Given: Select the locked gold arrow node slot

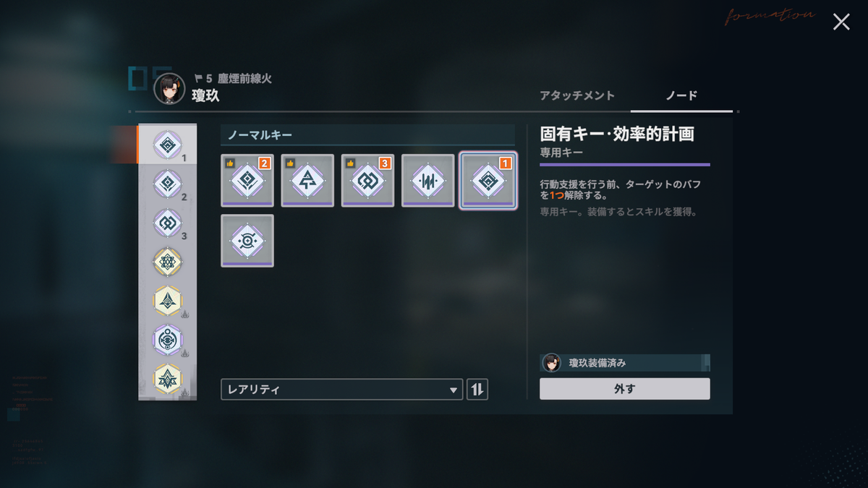Looking at the screenshot, I should [x=167, y=301].
